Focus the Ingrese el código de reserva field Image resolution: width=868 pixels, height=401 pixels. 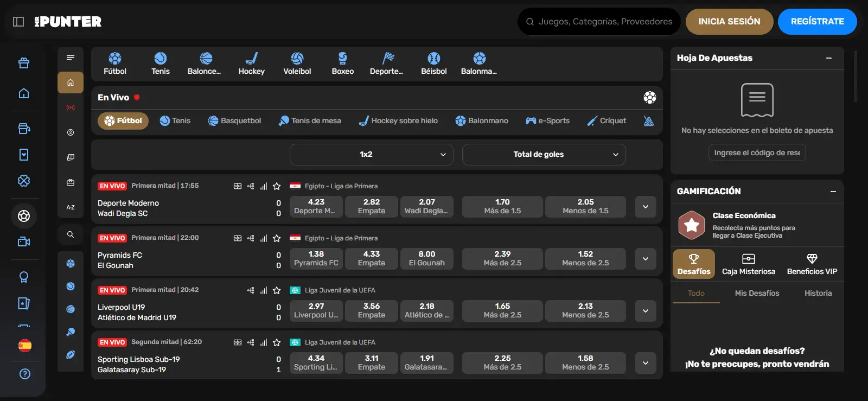click(x=757, y=153)
